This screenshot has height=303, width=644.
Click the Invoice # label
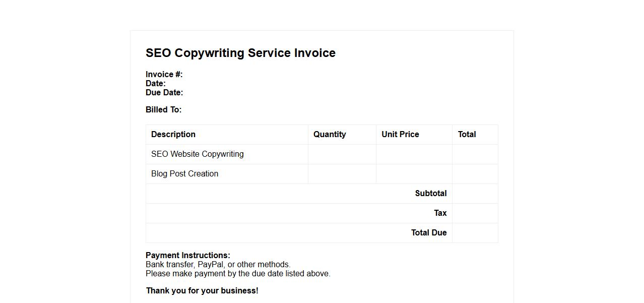pyautogui.click(x=164, y=75)
